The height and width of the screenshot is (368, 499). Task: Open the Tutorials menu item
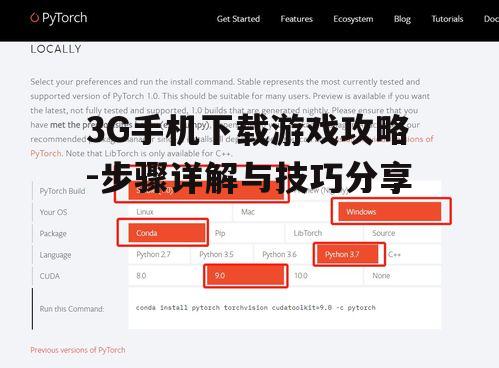[447, 19]
